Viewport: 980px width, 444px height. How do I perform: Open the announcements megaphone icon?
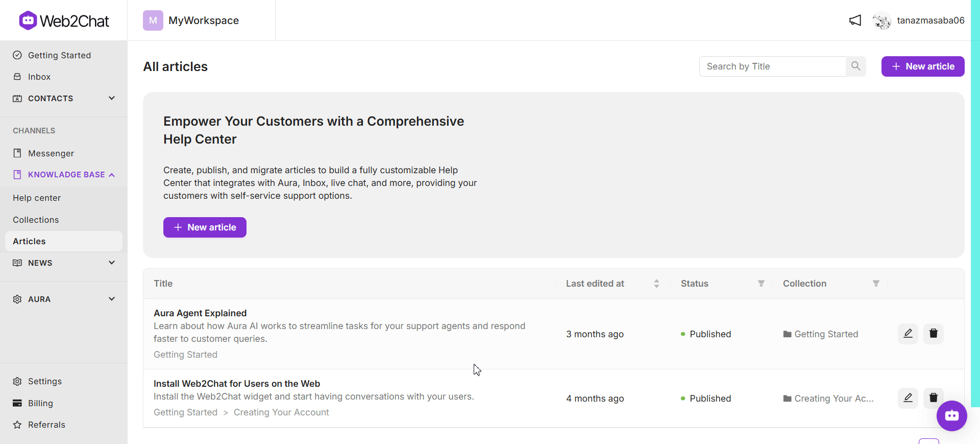click(855, 20)
